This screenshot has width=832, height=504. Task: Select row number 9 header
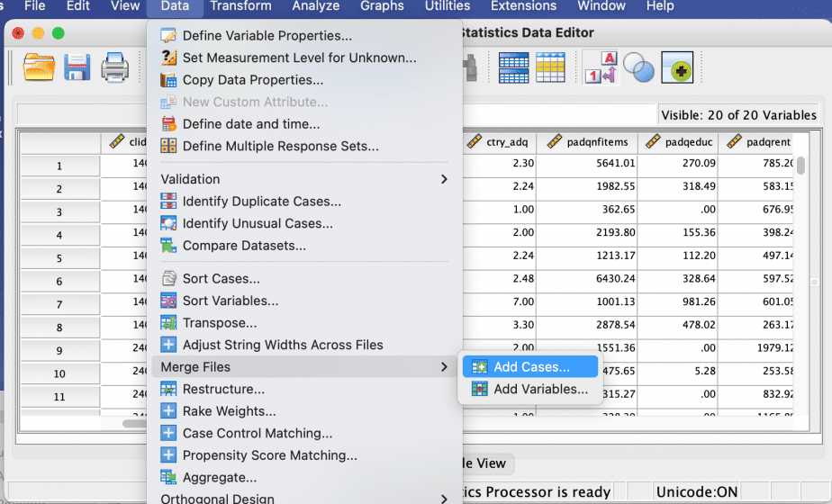point(59,351)
